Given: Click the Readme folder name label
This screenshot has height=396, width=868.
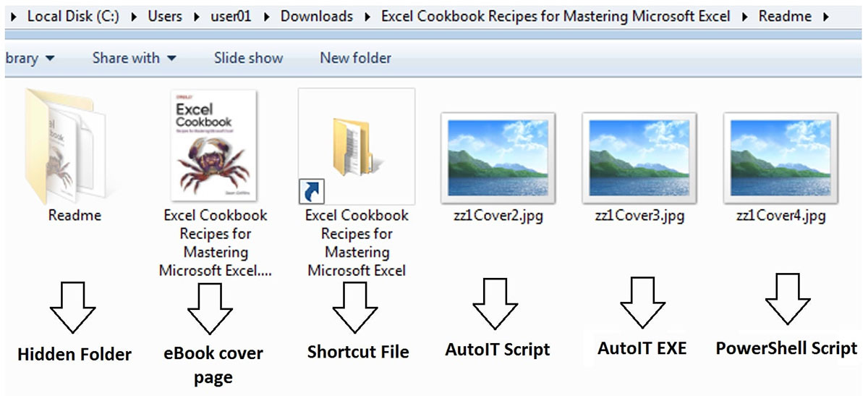Looking at the screenshot, I should [75, 216].
